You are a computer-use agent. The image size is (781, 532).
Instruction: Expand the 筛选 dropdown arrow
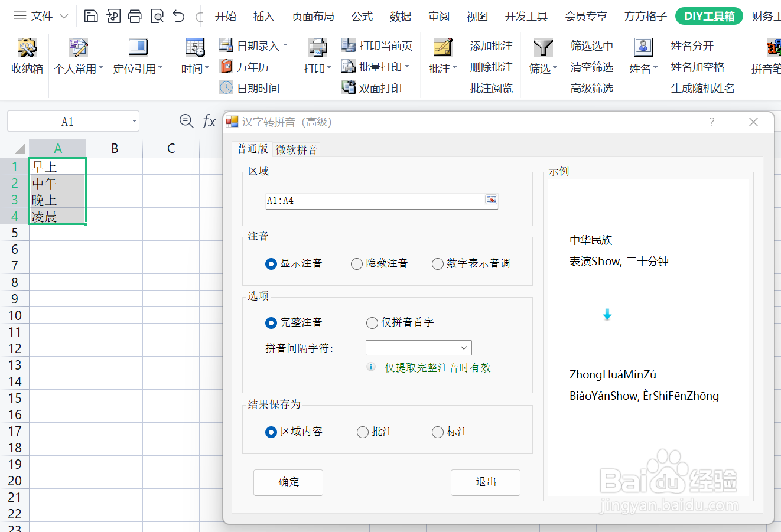coord(555,68)
